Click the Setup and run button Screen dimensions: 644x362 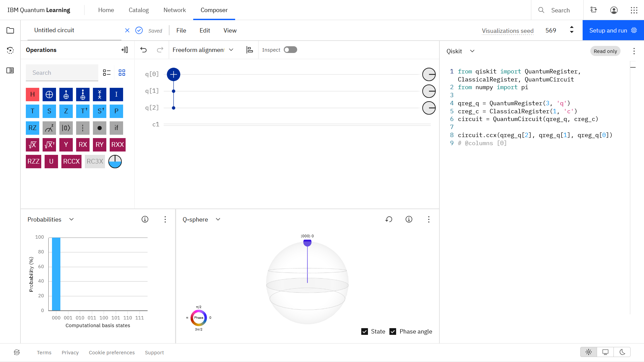[x=613, y=31]
